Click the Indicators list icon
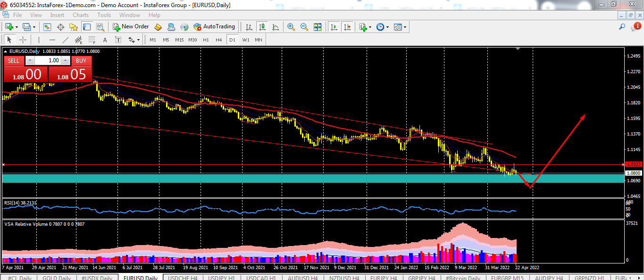Screen dimensions: 644x280 pyautogui.click(x=363, y=27)
